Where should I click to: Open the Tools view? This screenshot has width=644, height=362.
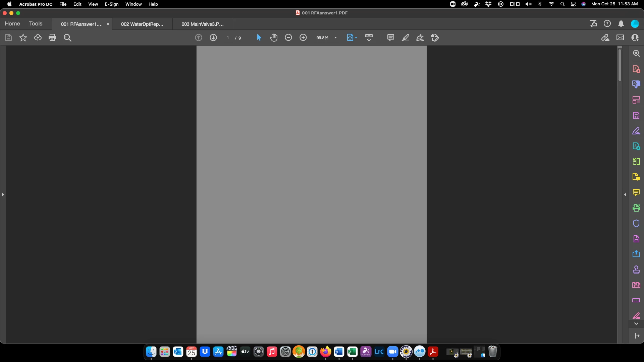coord(36,23)
